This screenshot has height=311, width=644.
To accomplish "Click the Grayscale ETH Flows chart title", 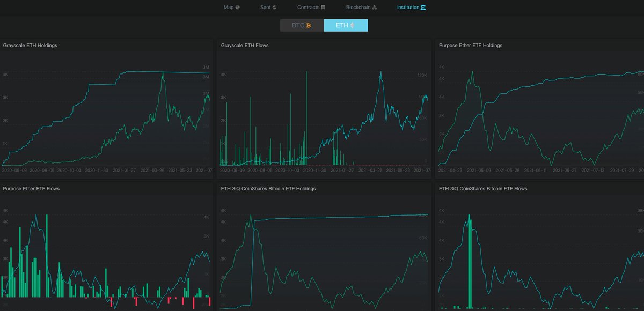I will pyautogui.click(x=245, y=46).
